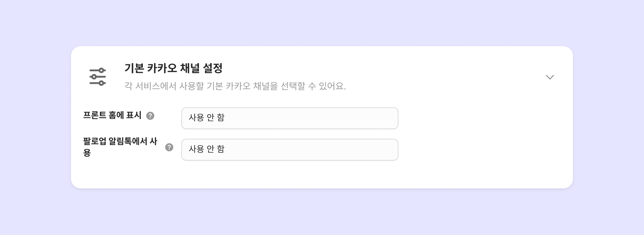Viewport: 644px width, 235px height.
Task: Collapse the 기본 카카오 채널 설정 card with the chevron
Action: 550,77
